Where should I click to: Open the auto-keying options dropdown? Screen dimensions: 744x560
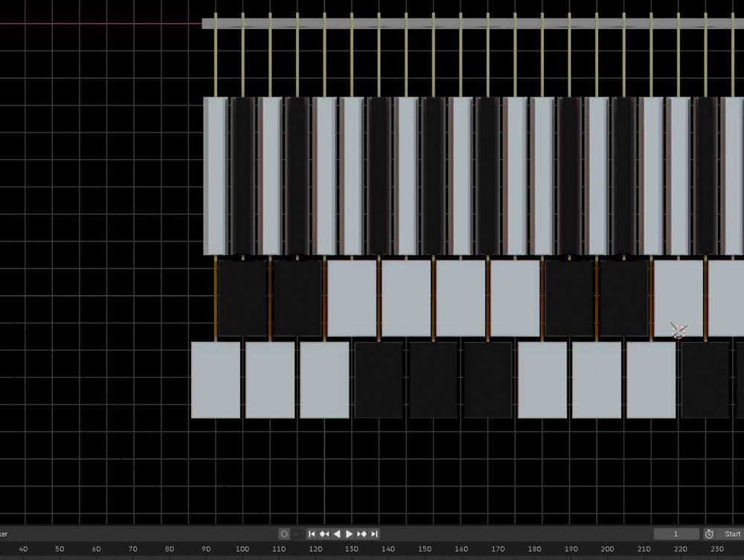tap(295, 533)
